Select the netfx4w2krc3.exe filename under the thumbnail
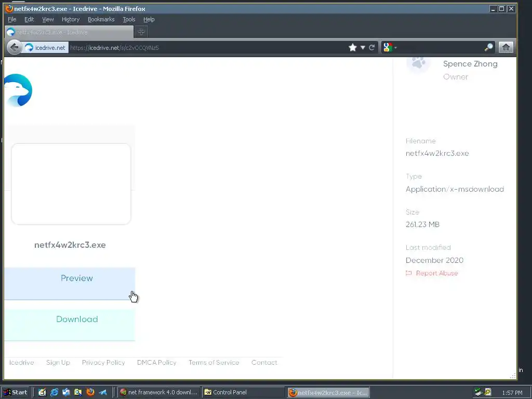 (x=70, y=245)
